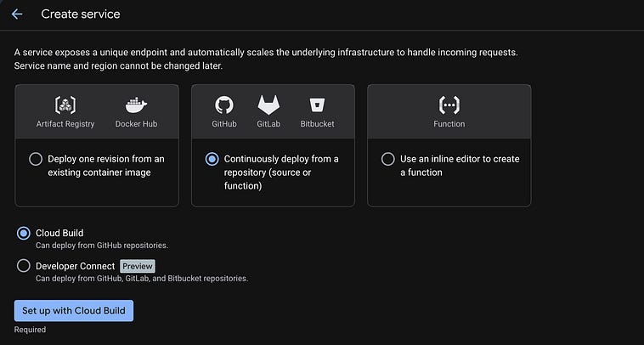The height and width of the screenshot is (345, 644).
Task: Select continuously deploy from a repository
Action: (212, 159)
